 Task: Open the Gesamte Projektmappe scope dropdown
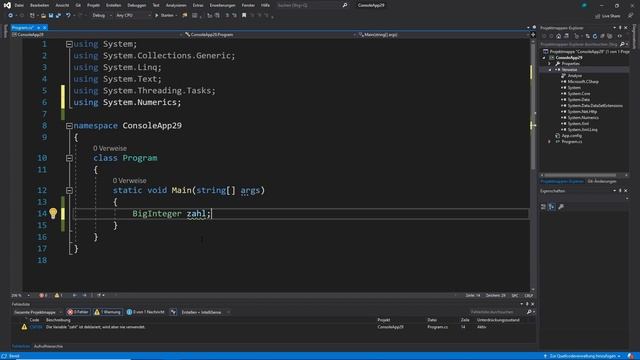point(38,312)
